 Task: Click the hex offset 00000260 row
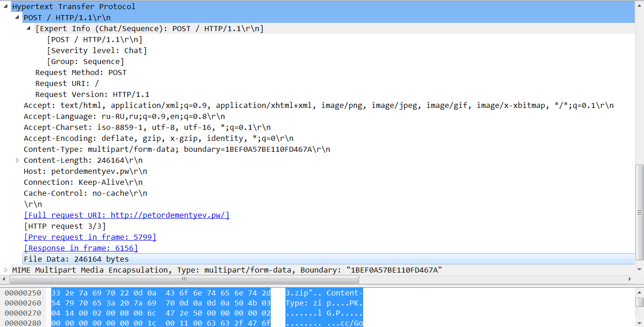point(23,303)
